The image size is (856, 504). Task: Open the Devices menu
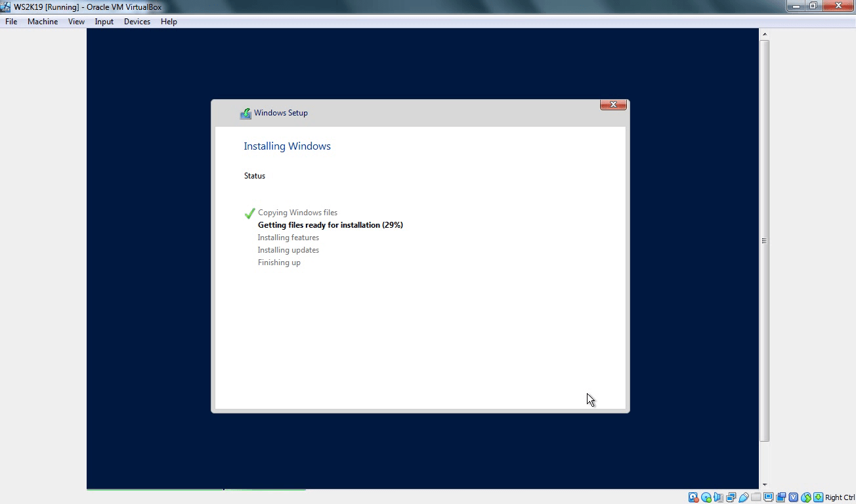click(x=137, y=22)
